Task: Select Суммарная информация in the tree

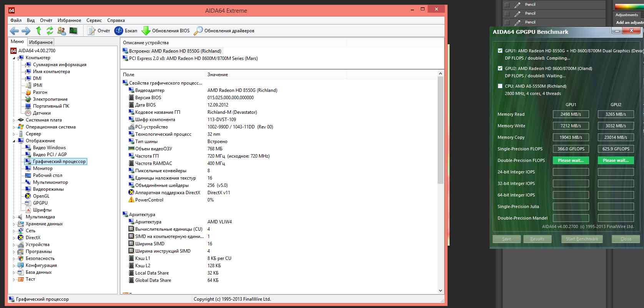Action: pos(60,65)
